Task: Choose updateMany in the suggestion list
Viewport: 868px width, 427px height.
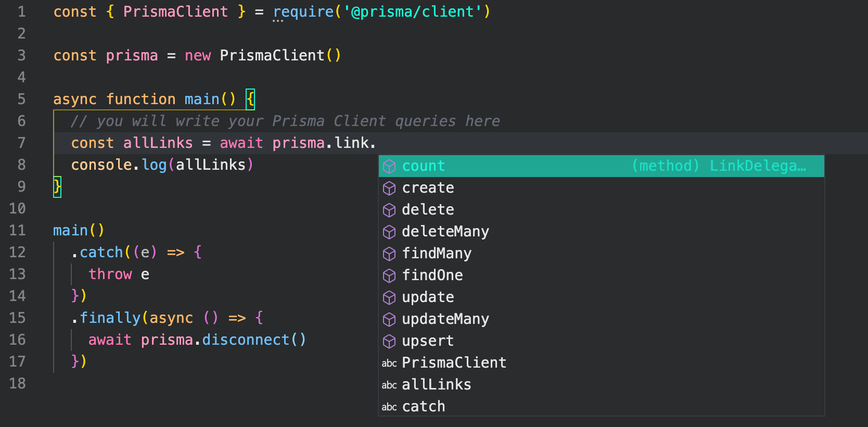Action: [x=602, y=319]
